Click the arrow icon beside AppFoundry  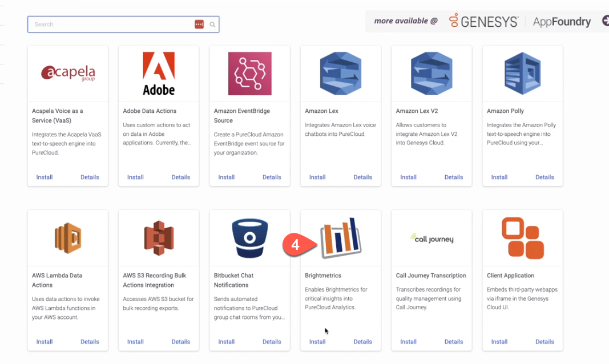[605, 21]
